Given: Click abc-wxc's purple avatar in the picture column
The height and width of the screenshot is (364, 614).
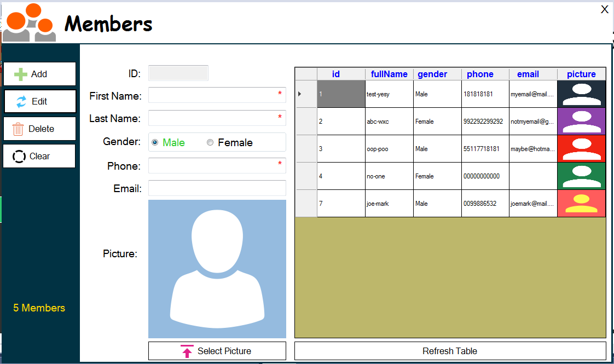Looking at the screenshot, I should pos(581,121).
